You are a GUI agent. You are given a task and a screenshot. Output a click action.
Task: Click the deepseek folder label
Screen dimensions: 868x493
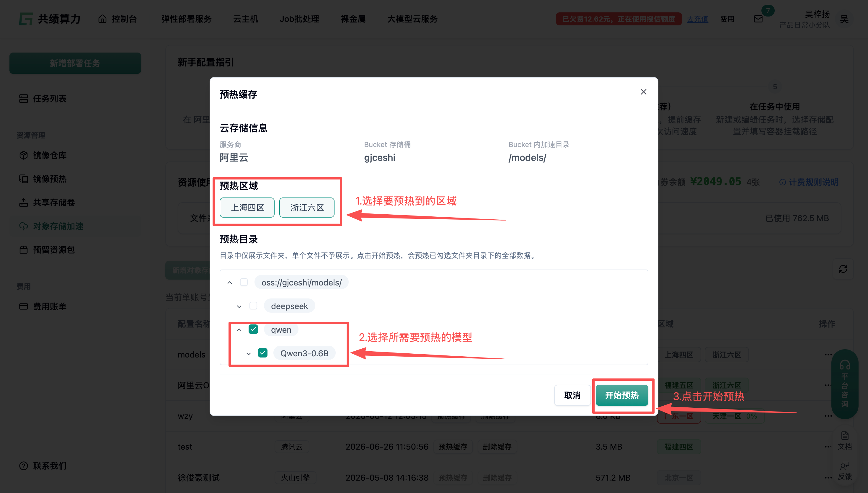289,306
